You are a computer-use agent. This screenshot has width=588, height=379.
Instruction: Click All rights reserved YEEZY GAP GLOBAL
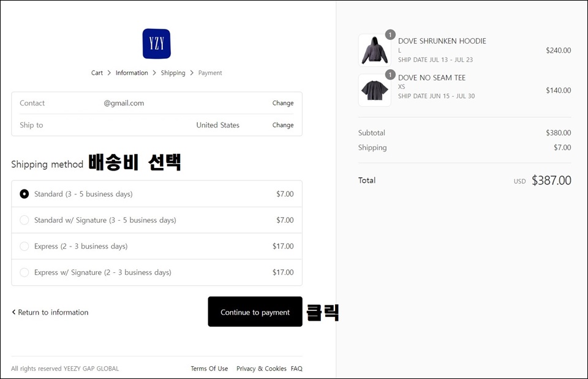pyautogui.click(x=65, y=369)
